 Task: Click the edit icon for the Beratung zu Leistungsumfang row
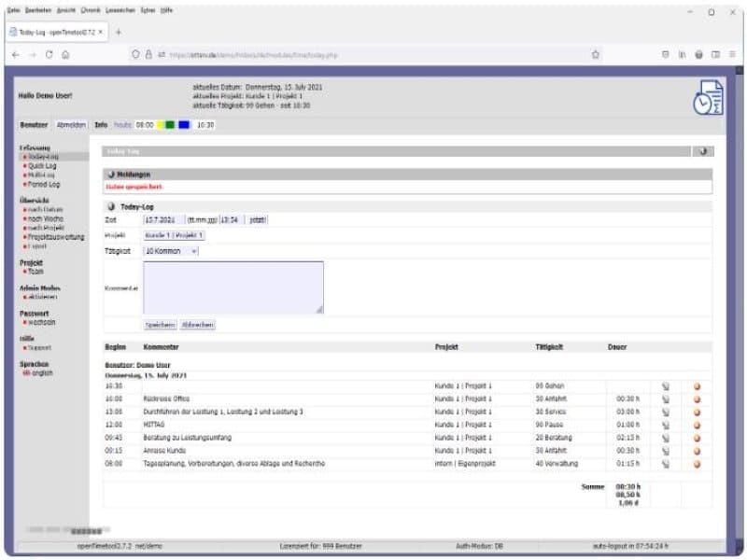(666, 438)
